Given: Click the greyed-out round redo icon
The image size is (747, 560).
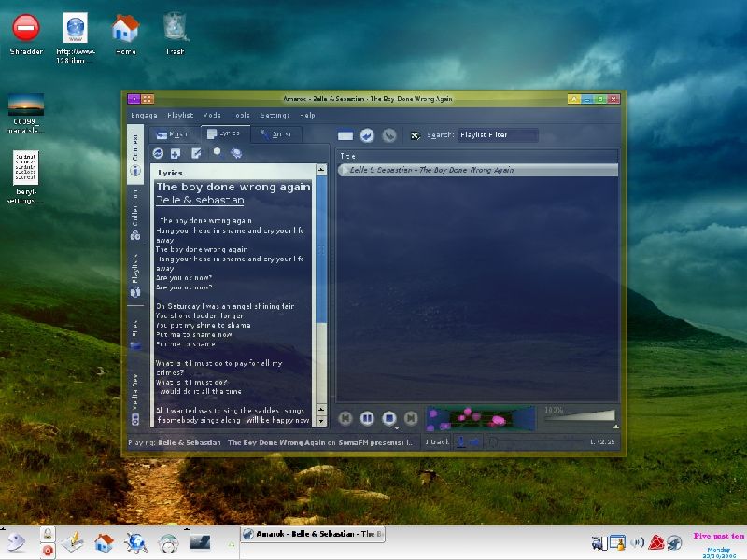Looking at the screenshot, I should (x=389, y=135).
